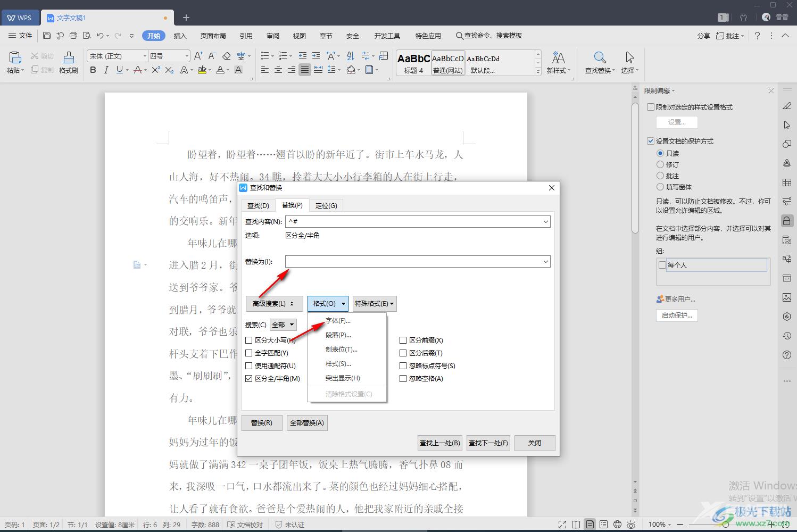Click the New Style (新样式) icon
This screenshot has height=532, width=797.
tap(558, 57)
